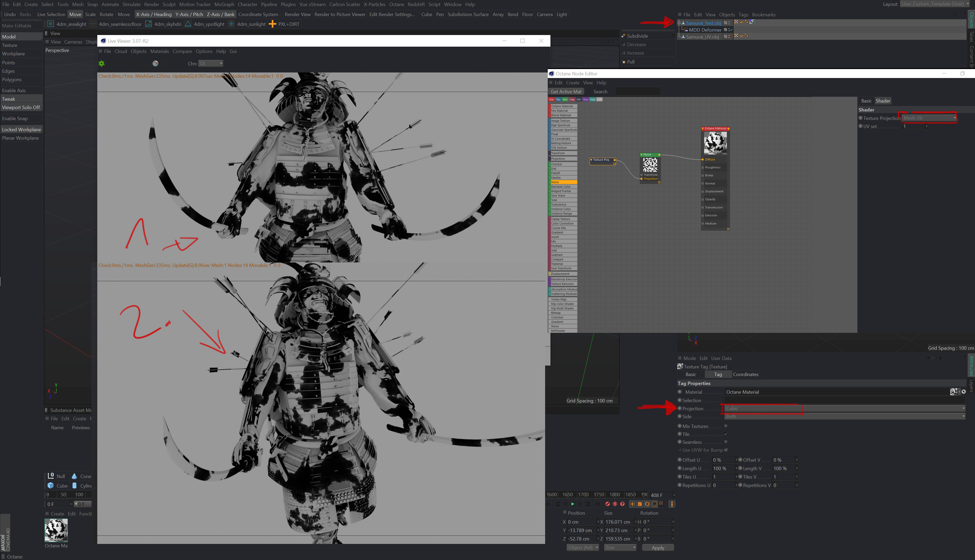Toggle the orange rotation keying icon
This screenshot has width=975, height=560.
click(x=647, y=504)
